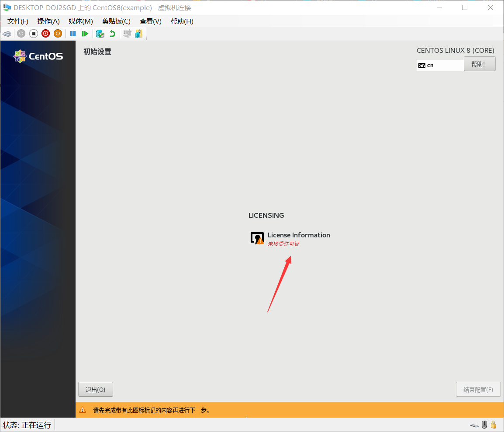Open the 媒体(M) menu
This screenshot has height=432, width=504.
[81, 21]
